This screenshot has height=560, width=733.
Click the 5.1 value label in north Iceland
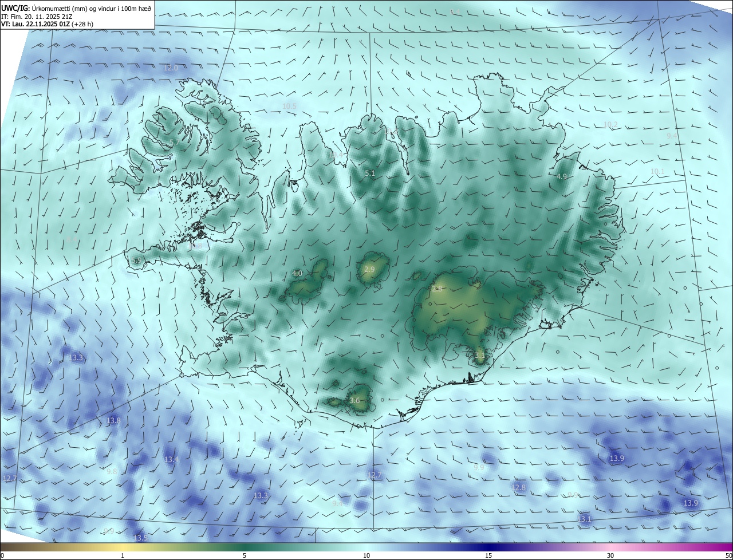point(370,173)
